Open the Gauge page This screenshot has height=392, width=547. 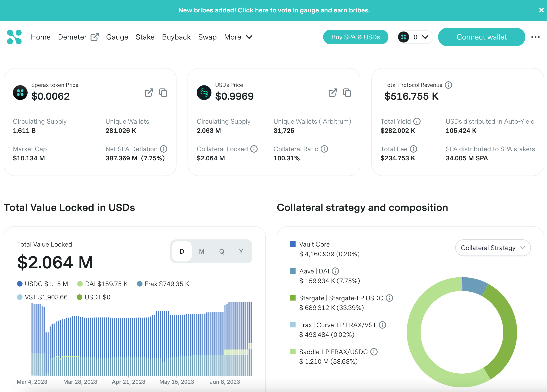[117, 37]
